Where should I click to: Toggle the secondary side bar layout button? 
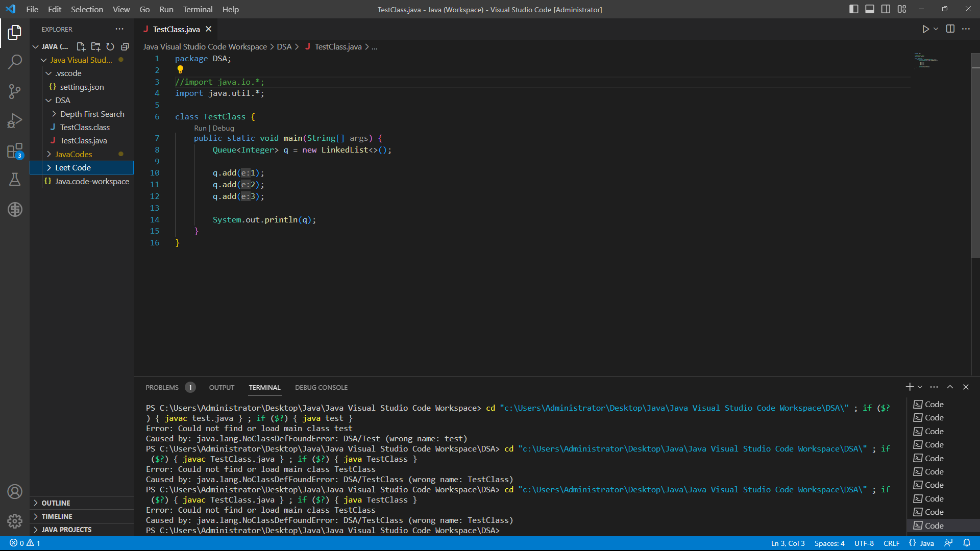coord(886,9)
